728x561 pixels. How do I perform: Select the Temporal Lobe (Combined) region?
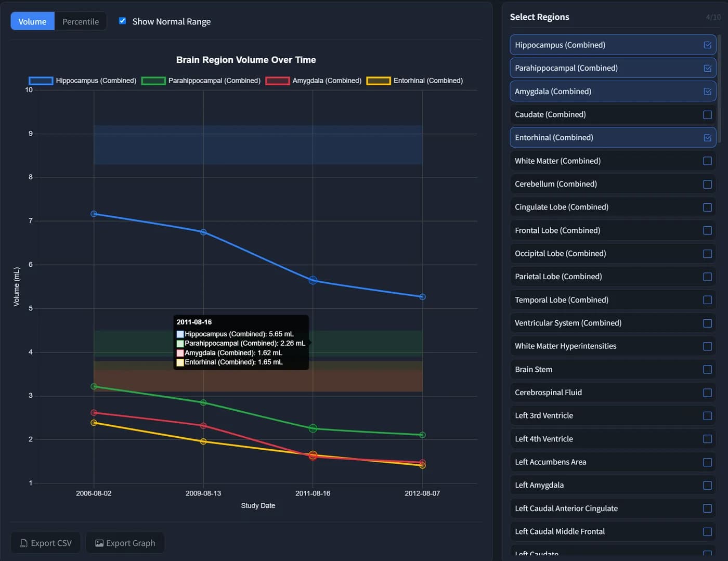coord(613,300)
